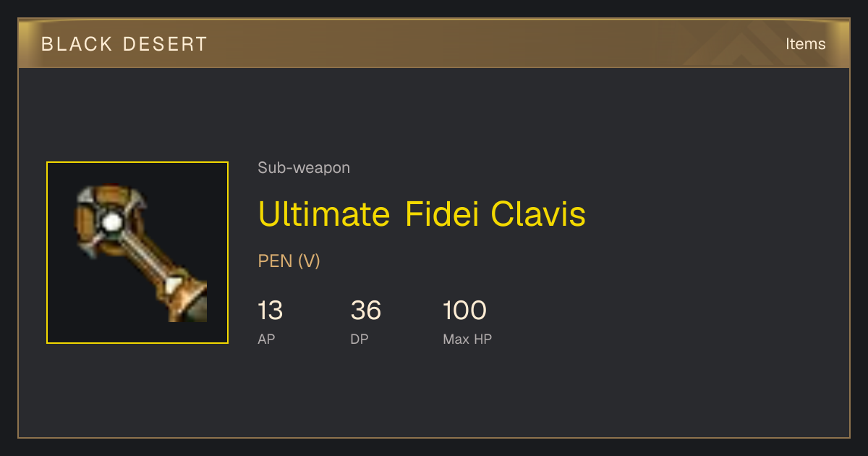868x456 pixels.
Task: Click the Max HP stat label
Action: pyautogui.click(x=467, y=339)
